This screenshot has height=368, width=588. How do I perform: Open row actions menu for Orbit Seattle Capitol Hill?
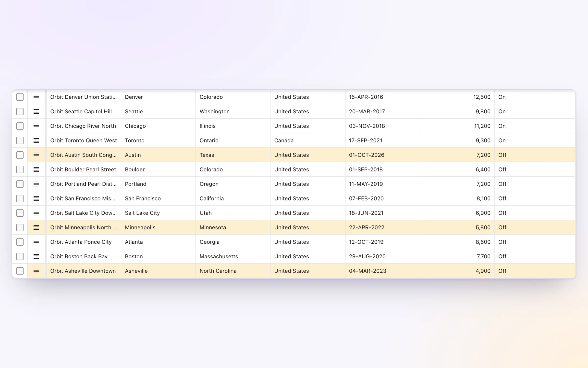click(x=36, y=112)
